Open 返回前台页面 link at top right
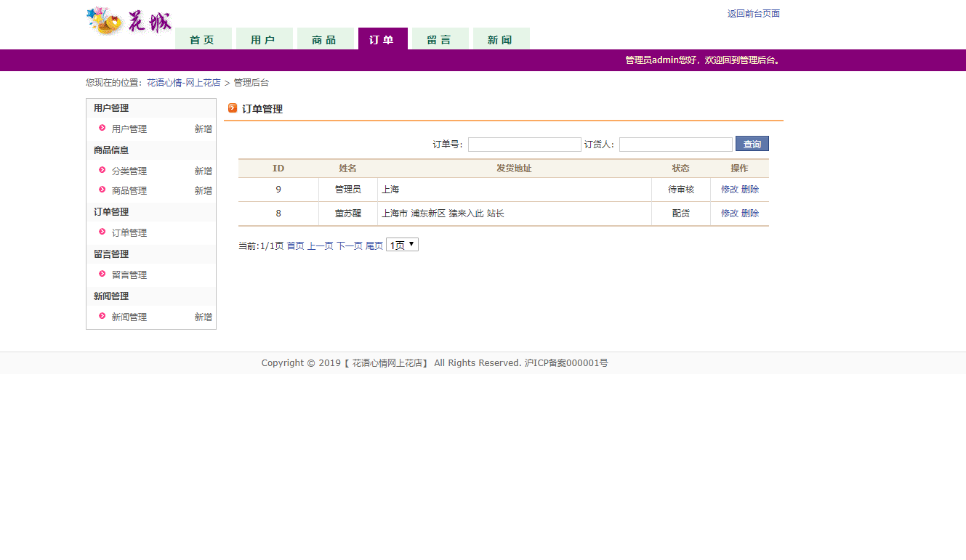This screenshot has height=560, width=966. (752, 13)
